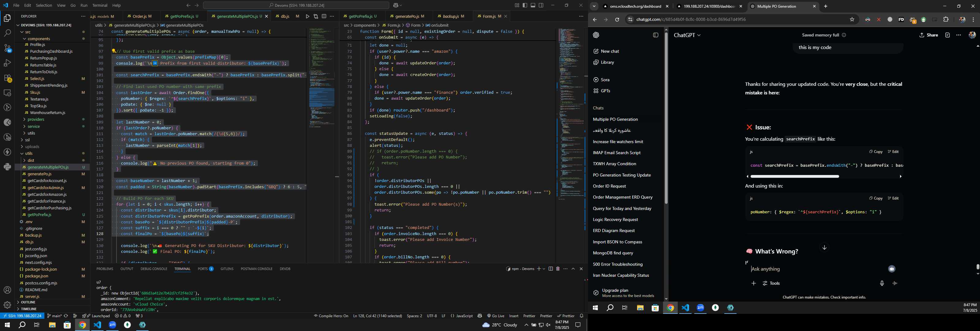
Task: Open Search view in VS Code activity bar
Action: tap(7, 33)
